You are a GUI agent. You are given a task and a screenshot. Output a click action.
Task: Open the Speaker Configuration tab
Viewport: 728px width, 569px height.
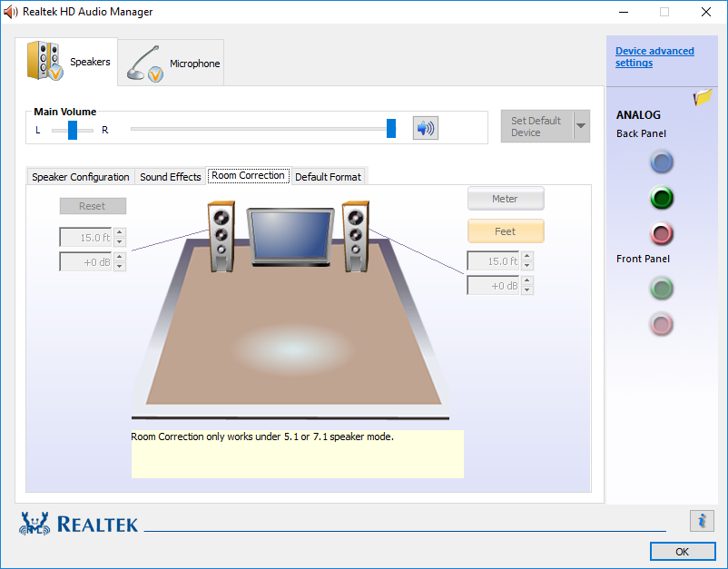[80, 177]
